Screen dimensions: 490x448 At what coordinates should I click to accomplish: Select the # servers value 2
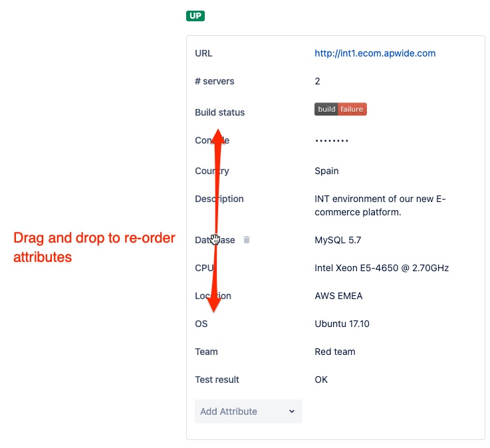coord(317,81)
